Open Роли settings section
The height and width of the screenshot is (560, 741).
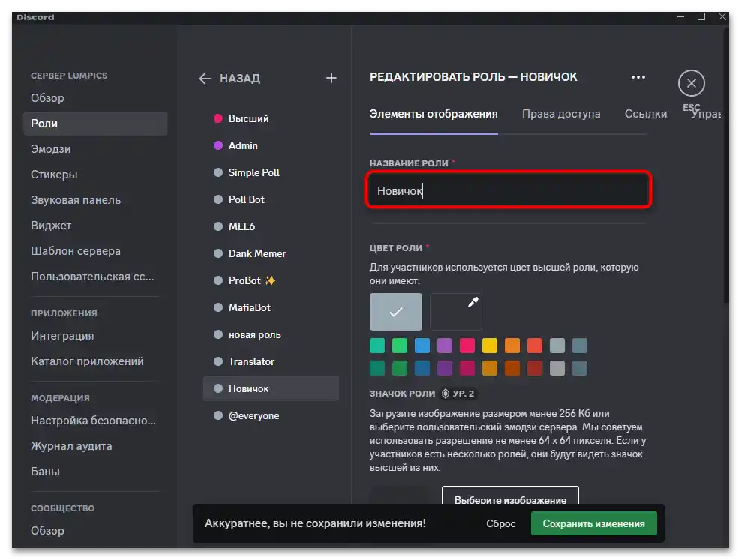(x=95, y=123)
